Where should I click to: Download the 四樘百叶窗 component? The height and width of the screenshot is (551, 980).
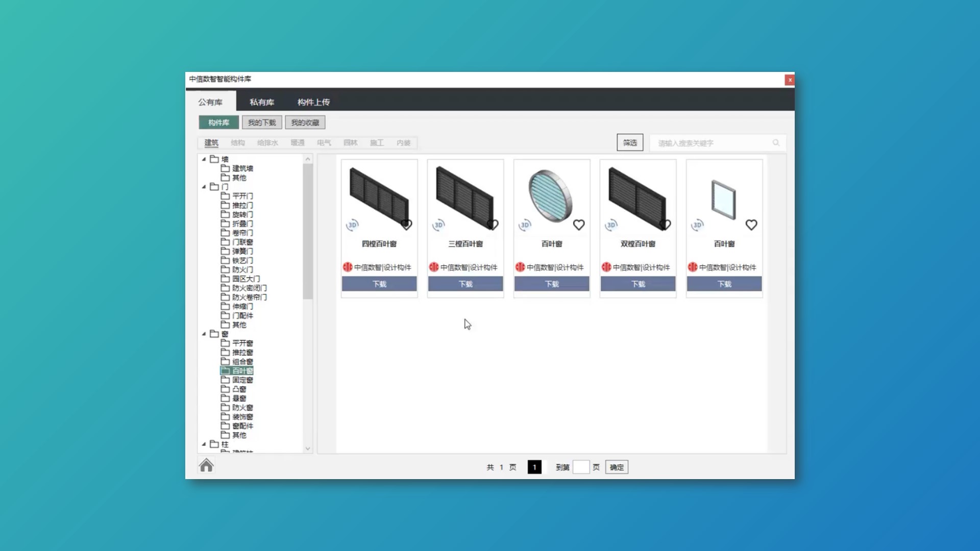tap(379, 284)
